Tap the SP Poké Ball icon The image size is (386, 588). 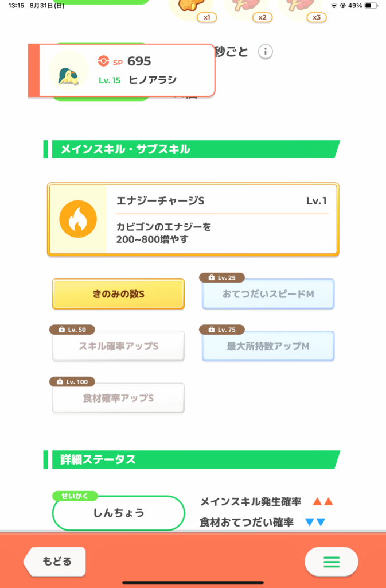103,61
